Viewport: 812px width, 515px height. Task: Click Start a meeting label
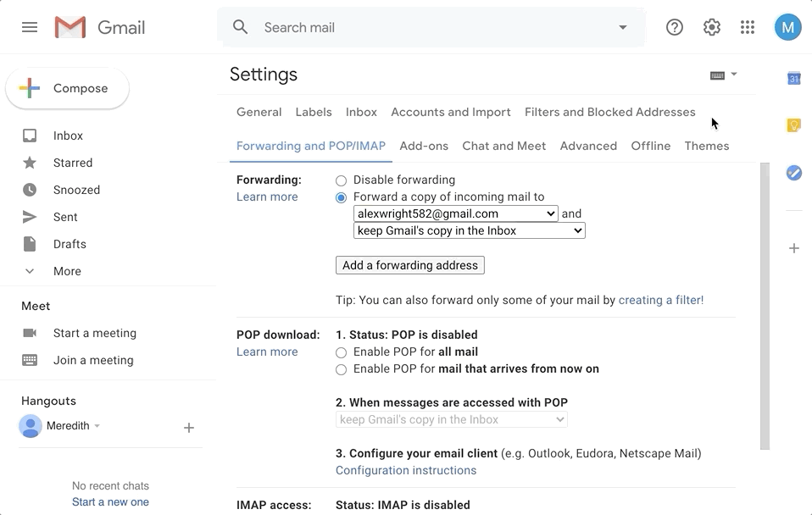tap(95, 333)
